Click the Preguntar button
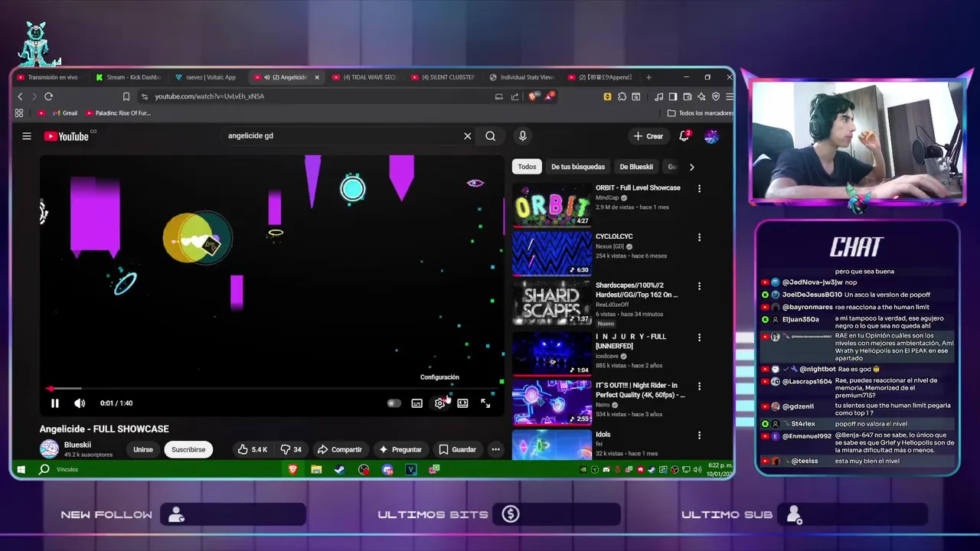Image resolution: width=980 pixels, height=551 pixels. tap(400, 450)
